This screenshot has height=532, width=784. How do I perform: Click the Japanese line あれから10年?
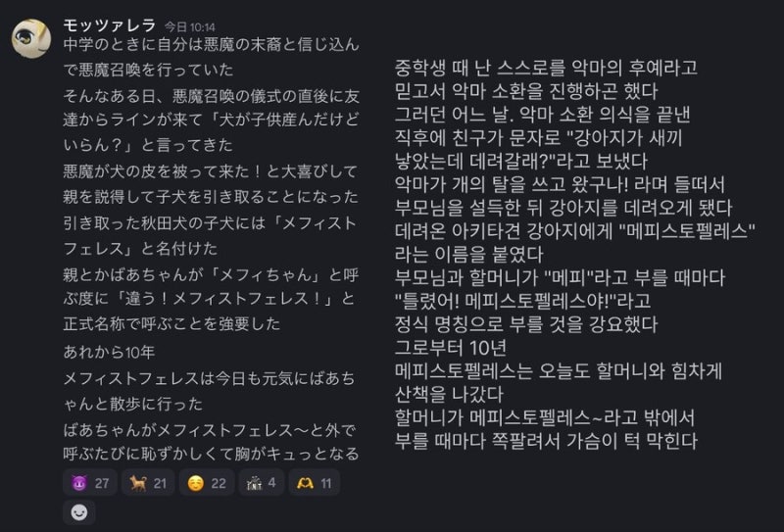tap(109, 352)
